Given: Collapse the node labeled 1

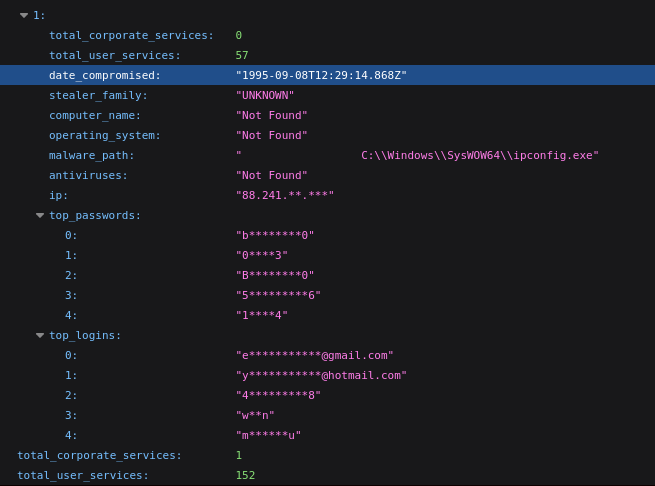Looking at the screenshot, I should click(24, 15).
